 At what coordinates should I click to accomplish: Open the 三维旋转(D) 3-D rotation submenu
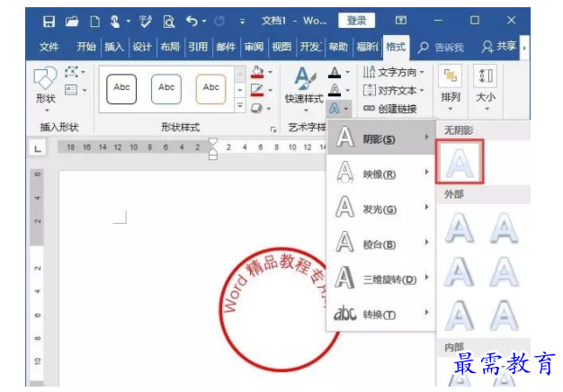pyautogui.click(x=381, y=278)
